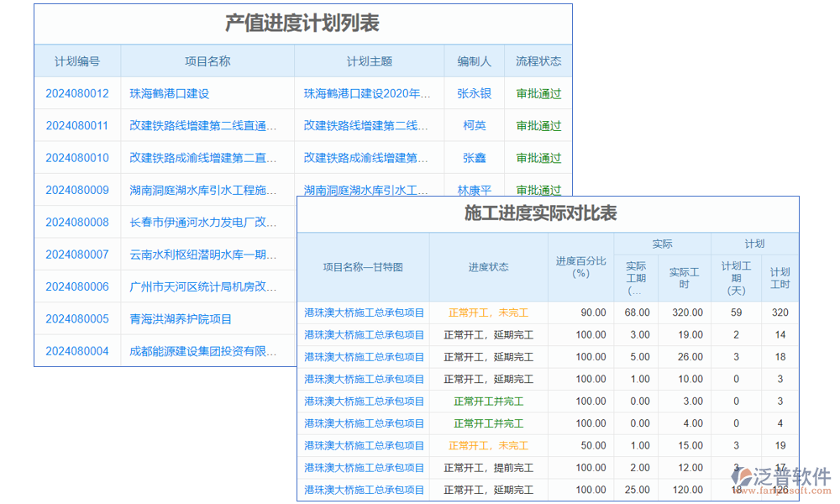840x504 pixels.
Task: Click the 实际 group header
Action: click(x=663, y=242)
